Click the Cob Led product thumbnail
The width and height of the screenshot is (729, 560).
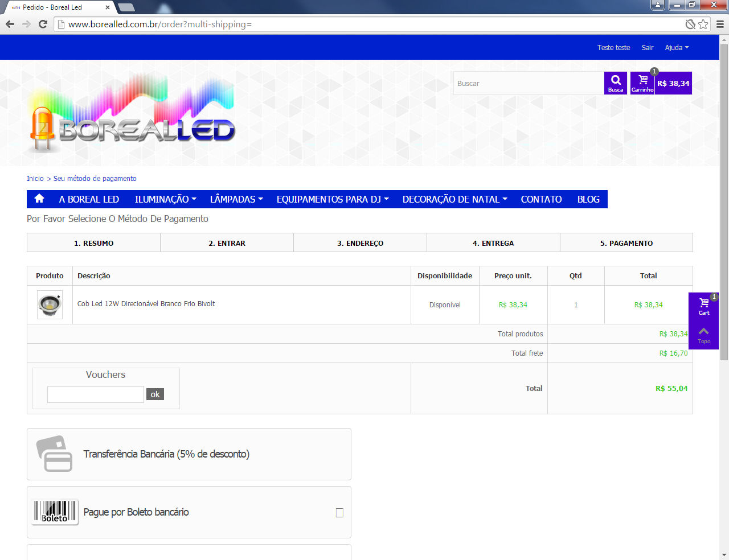50,304
